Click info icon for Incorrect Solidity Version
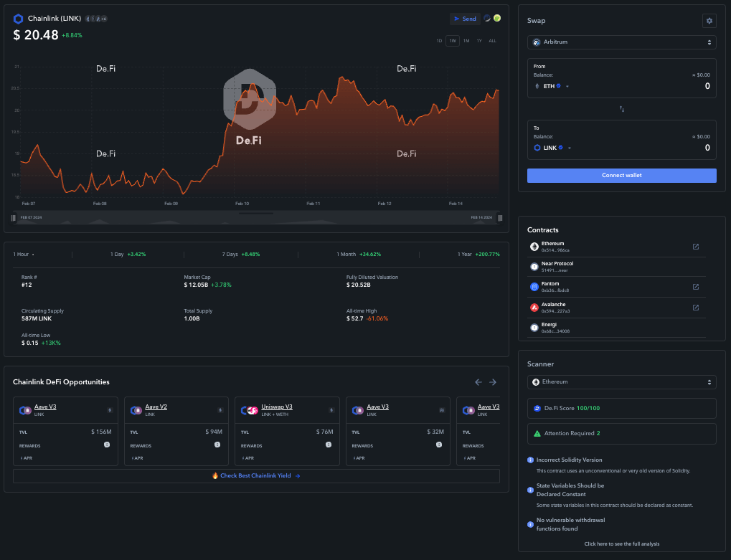The height and width of the screenshot is (560, 731). tap(530, 460)
